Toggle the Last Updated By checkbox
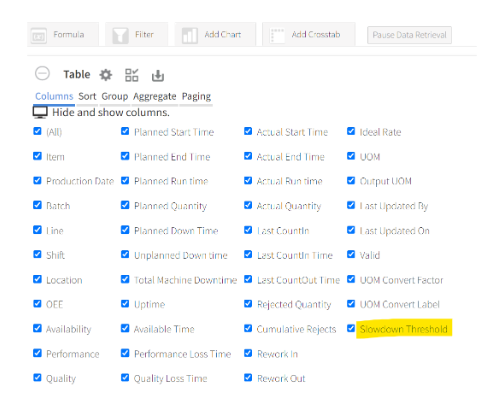The width and height of the screenshot is (490, 396). click(x=351, y=205)
